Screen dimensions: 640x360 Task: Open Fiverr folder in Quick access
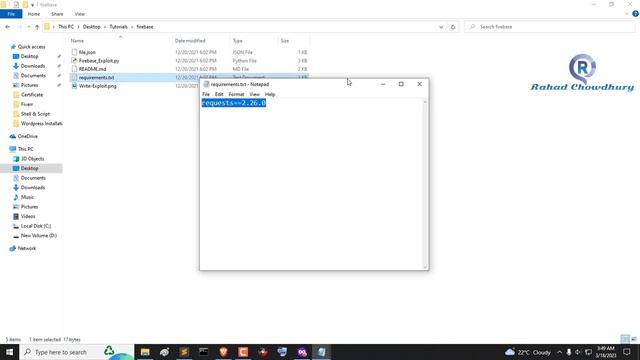23,104
